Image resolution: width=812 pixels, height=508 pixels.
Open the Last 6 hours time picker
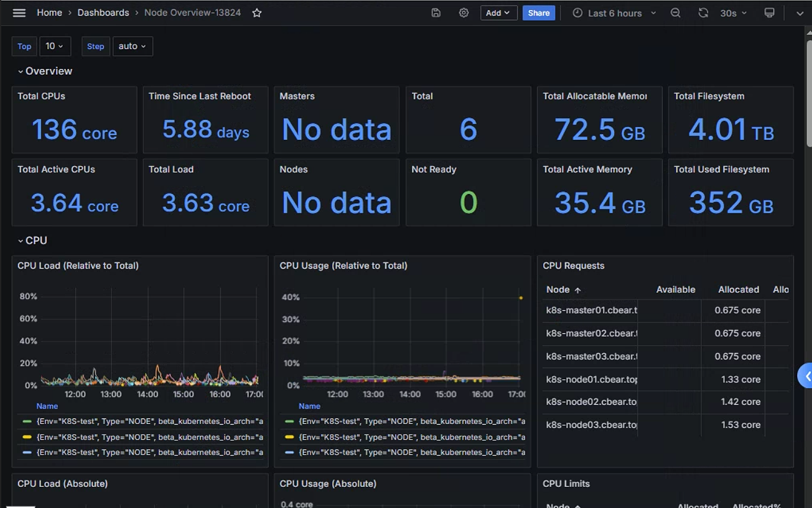[x=614, y=12]
